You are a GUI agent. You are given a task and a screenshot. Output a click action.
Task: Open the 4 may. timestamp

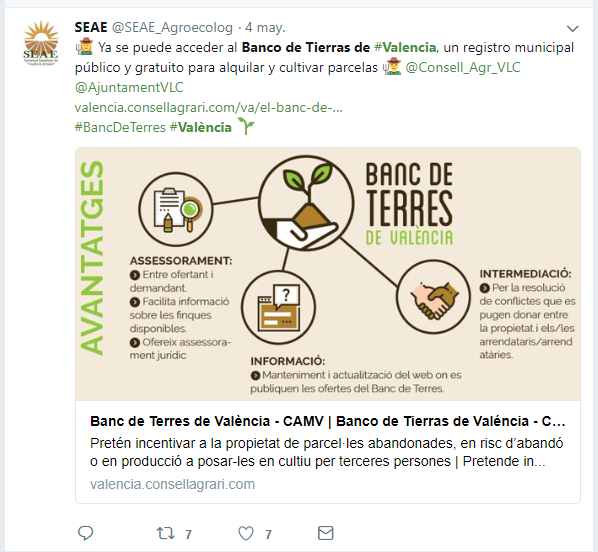click(x=265, y=28)
